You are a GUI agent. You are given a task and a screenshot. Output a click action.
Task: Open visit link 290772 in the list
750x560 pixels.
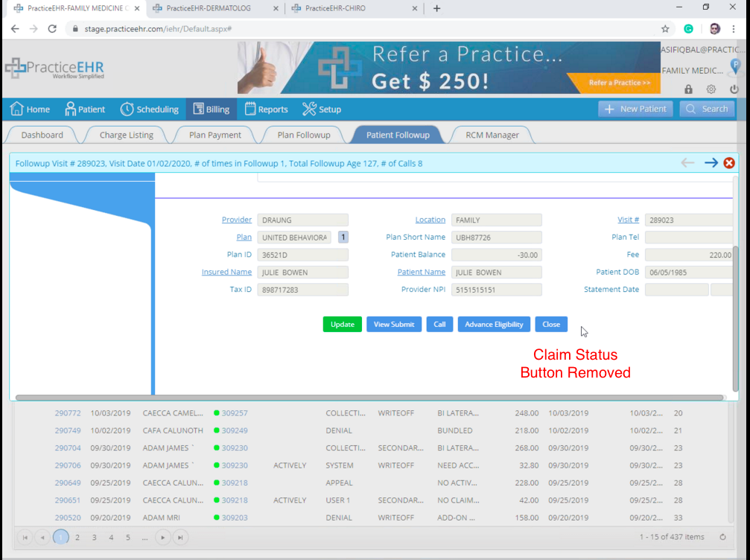pos(68,413)
